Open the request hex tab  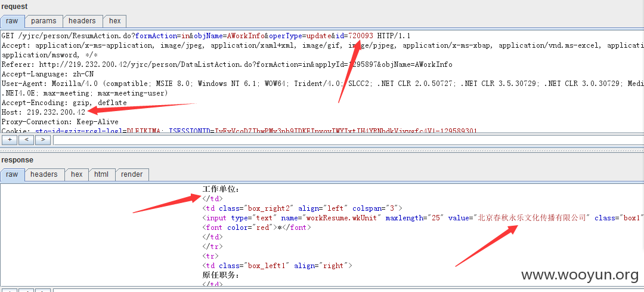click(x=115, y=21)
